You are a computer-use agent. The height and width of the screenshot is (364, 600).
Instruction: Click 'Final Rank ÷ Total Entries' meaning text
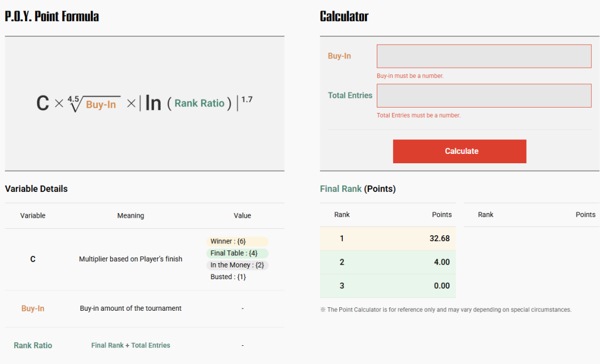(131, 345)
